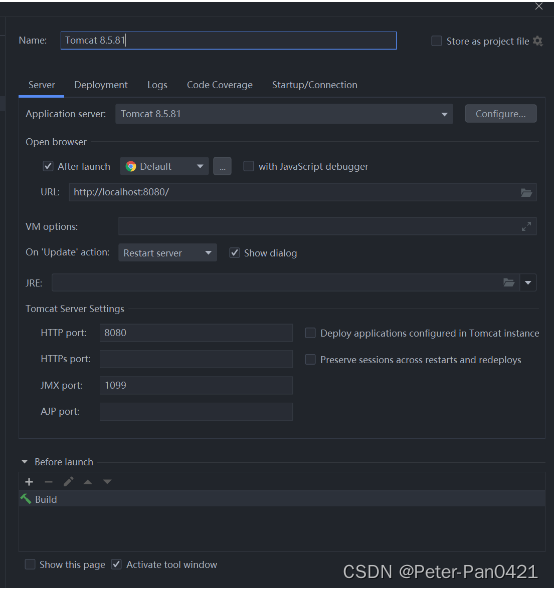Browse for JRE using the folder icon
The image size is (554, 589).
pos(509,282)
